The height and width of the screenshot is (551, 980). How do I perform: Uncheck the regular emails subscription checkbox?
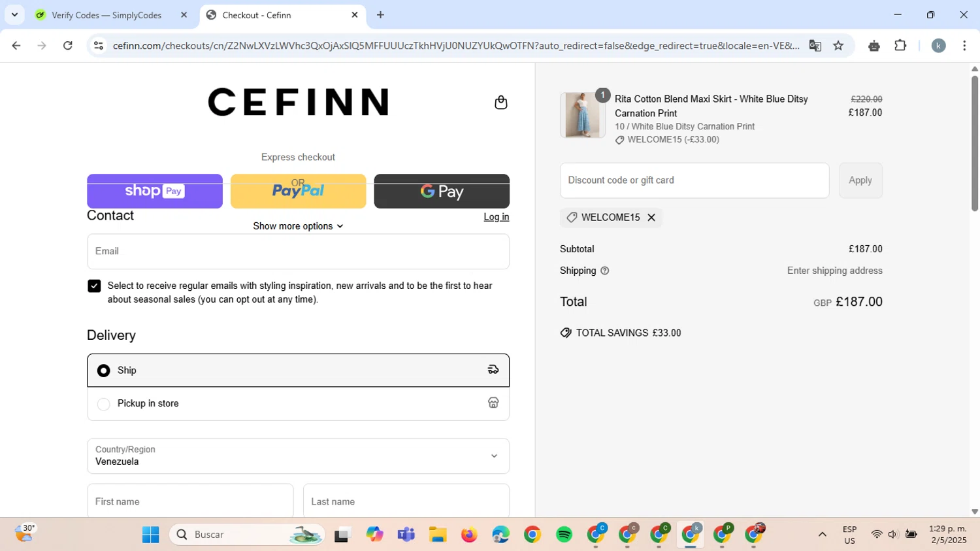94,286
